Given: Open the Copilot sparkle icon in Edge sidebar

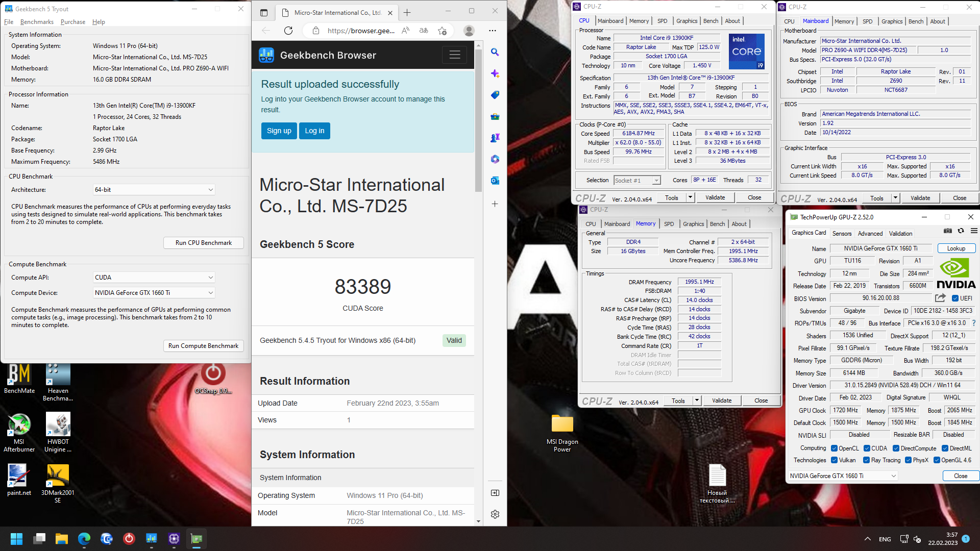Looking at the screenshot, I should pos(495,73).
